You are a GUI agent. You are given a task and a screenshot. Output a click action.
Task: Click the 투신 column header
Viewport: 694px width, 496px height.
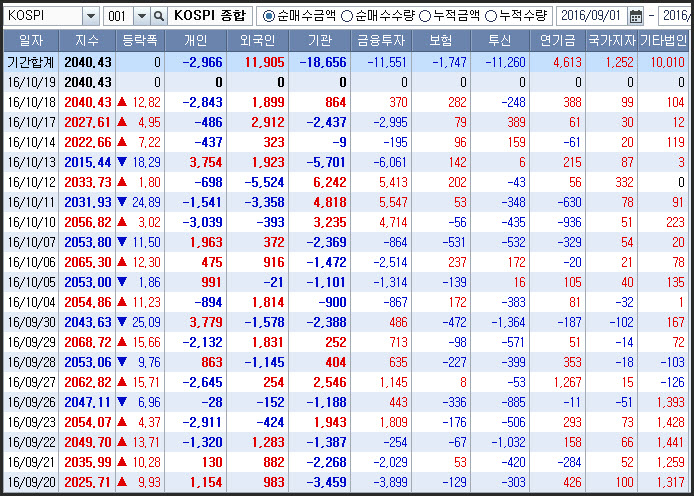point(500,41)
